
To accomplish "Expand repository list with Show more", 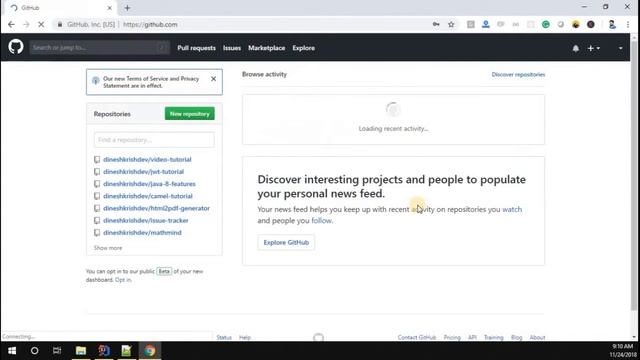I will [x=108, y=248].
